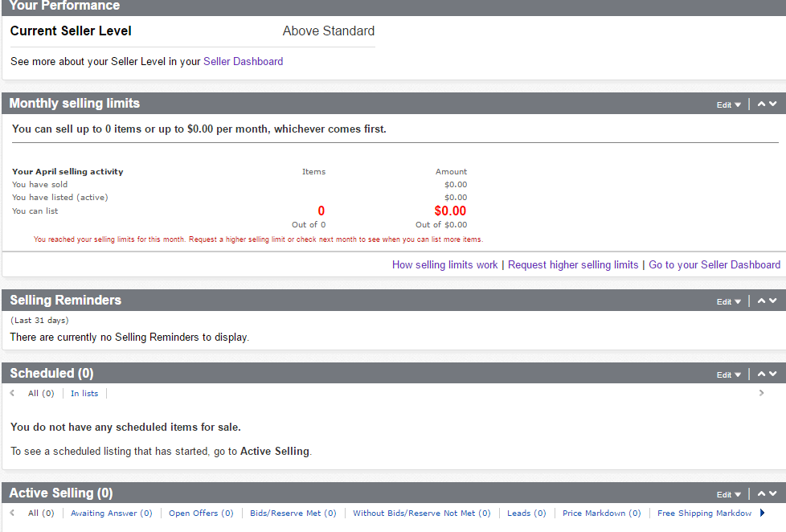Viewport: 786px width, 532px height.
Task: Open Edit dropdown for Selling Reminders
Action: (x=728, y=301)
